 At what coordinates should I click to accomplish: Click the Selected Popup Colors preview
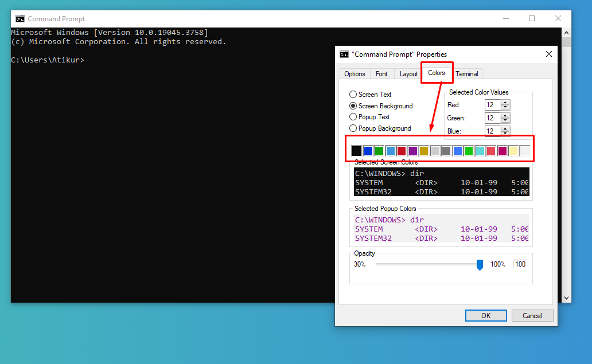coord(441,229)
